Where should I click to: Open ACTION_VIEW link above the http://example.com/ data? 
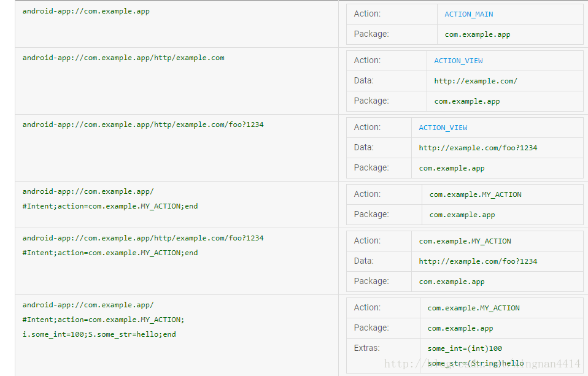(x=458, y=61)
